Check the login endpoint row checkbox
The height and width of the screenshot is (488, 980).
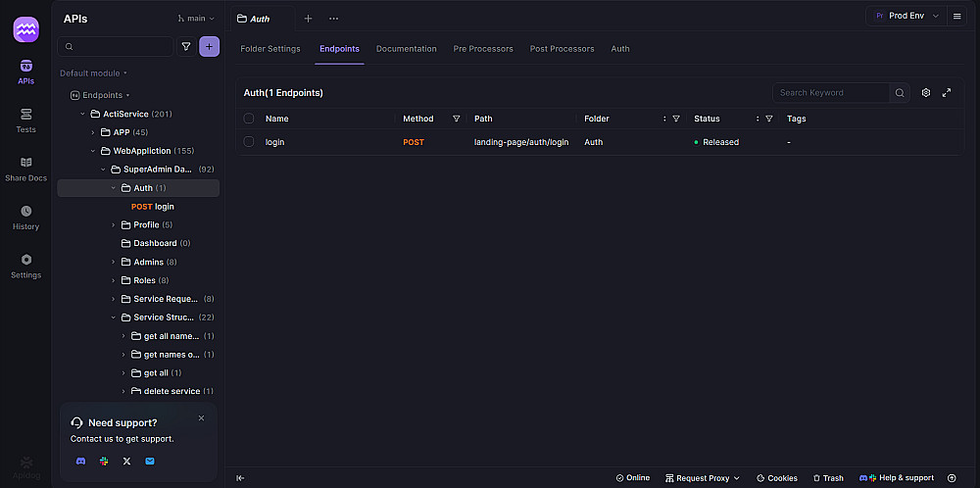pos(249,142)
